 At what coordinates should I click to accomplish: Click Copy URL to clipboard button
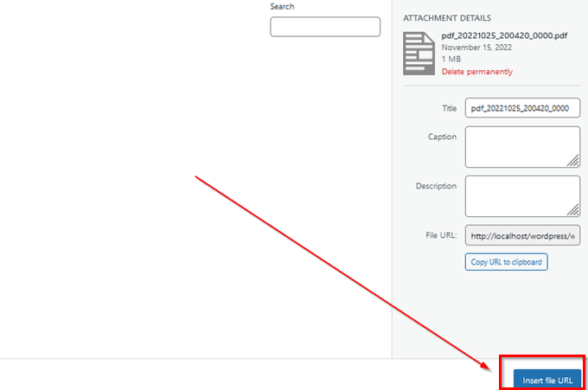click(x=506, y=262)
